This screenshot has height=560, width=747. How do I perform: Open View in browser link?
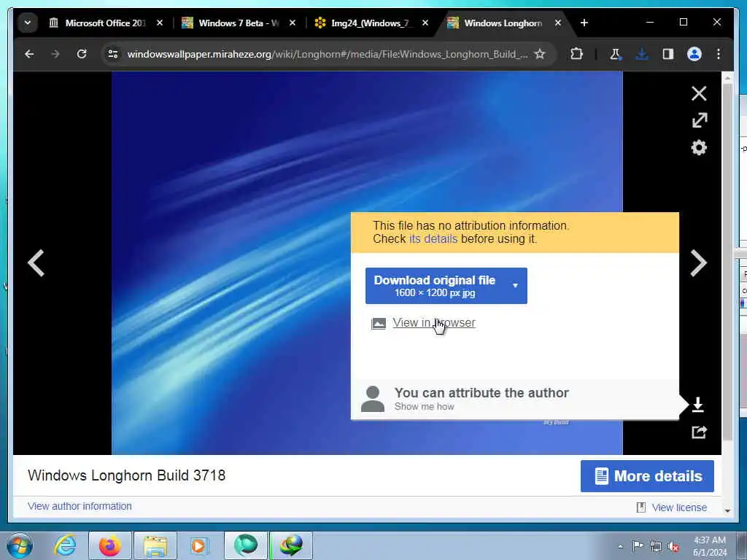[x=433, y=323]
